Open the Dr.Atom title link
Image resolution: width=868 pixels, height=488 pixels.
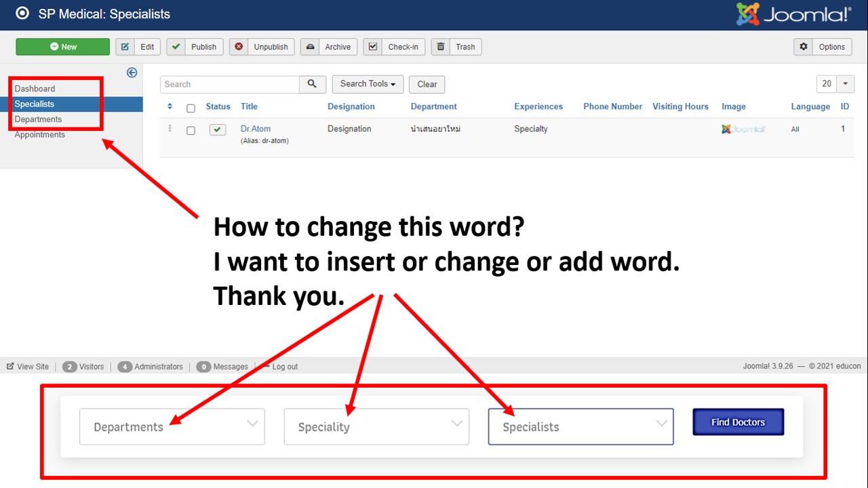tap(256, 129)
